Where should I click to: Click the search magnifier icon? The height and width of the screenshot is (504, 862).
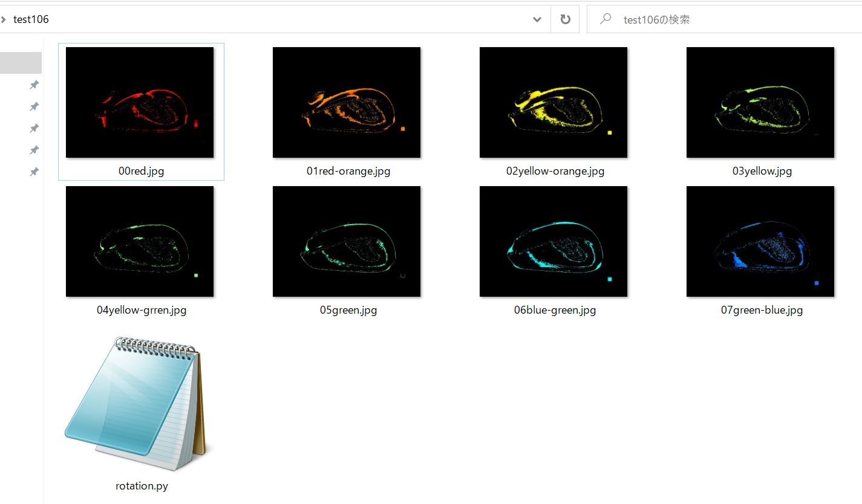point(605,19)
